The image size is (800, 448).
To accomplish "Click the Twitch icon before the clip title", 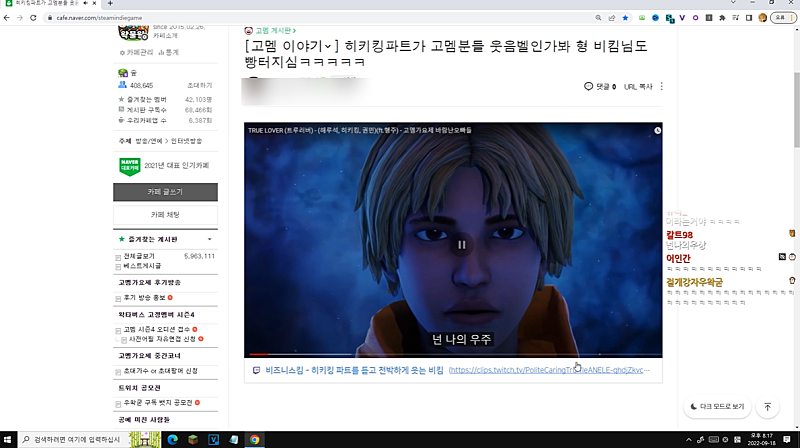I will pos(256,370).
